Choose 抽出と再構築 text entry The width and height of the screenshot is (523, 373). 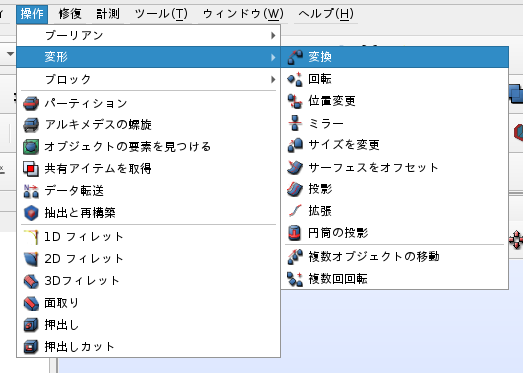80,213
